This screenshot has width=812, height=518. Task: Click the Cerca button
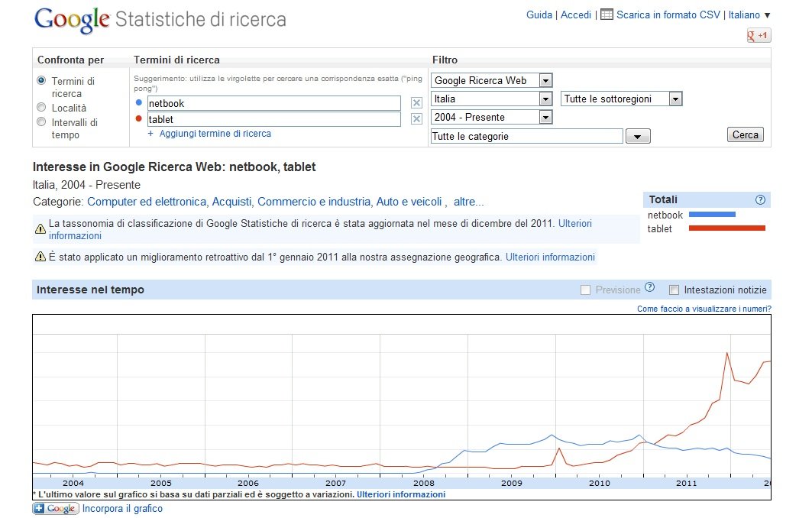click(x=746, y=134)
